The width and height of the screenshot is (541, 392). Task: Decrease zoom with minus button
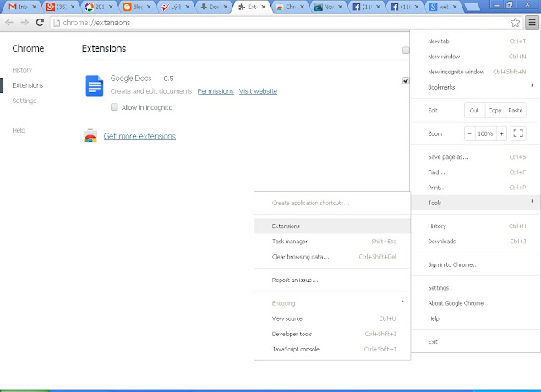coord(470,133)
